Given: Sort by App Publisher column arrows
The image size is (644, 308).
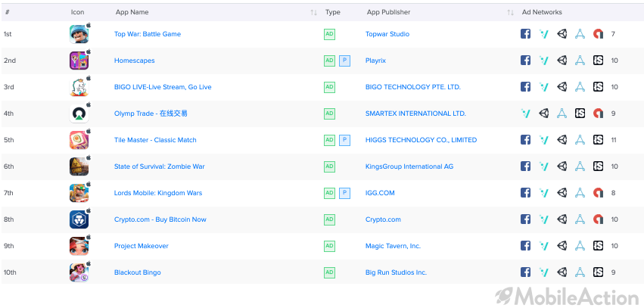Looking at the screenshot, I should (511, 13).
